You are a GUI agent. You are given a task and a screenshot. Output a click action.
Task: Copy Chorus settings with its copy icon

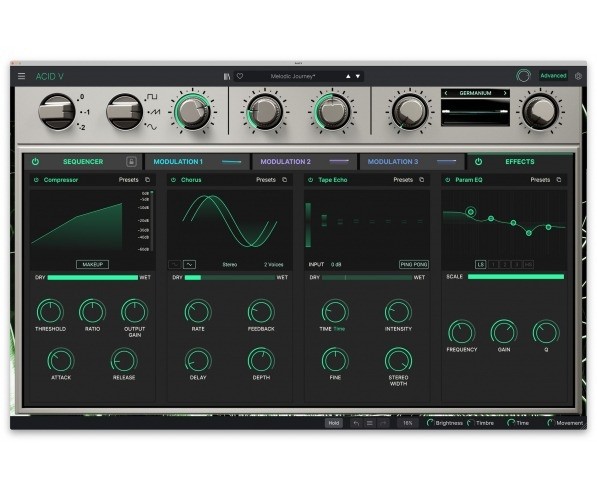pos(284,179)
